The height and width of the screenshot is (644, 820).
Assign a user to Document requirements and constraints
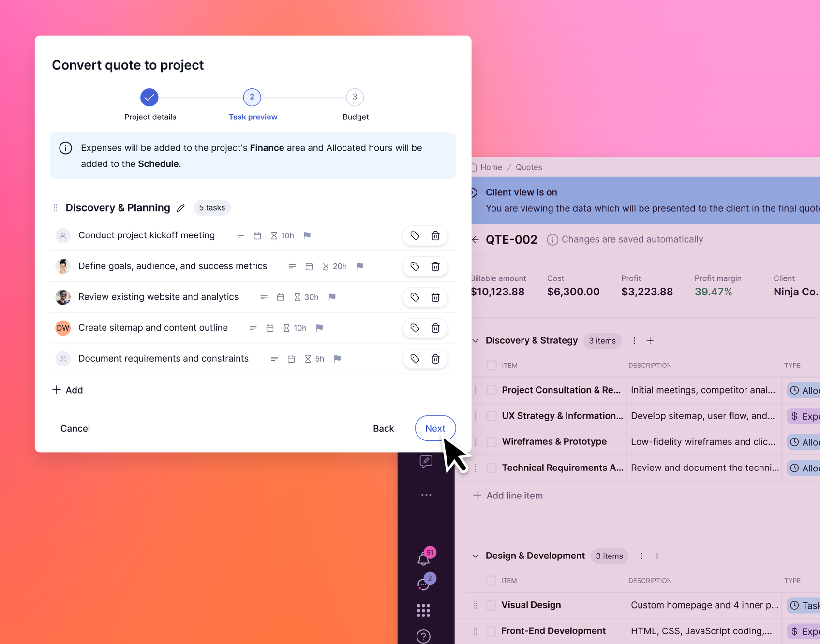click(63, 359)
